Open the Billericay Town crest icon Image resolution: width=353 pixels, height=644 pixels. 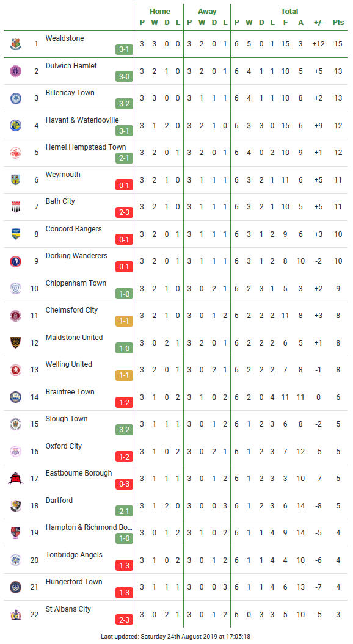coord(16,98)
